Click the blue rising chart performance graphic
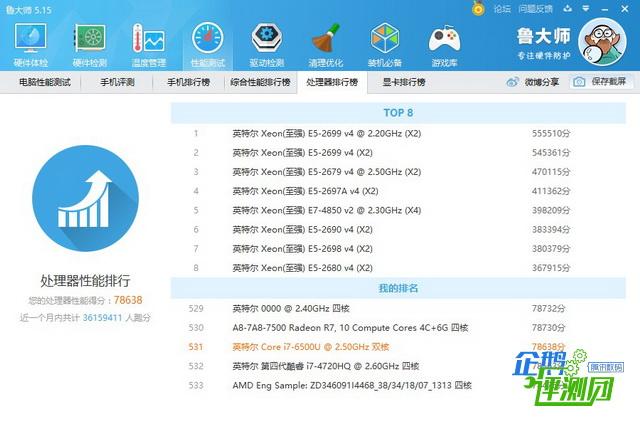640x427 pixels. (x=85, y=199)
